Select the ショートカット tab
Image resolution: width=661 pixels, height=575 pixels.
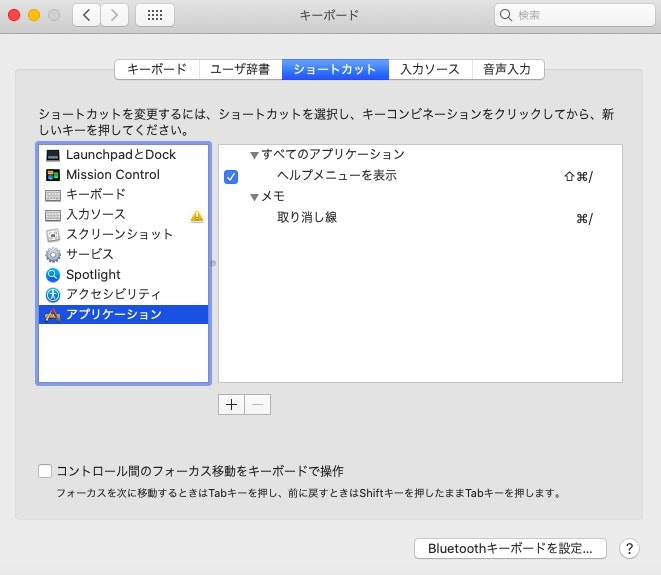[335, 69]
